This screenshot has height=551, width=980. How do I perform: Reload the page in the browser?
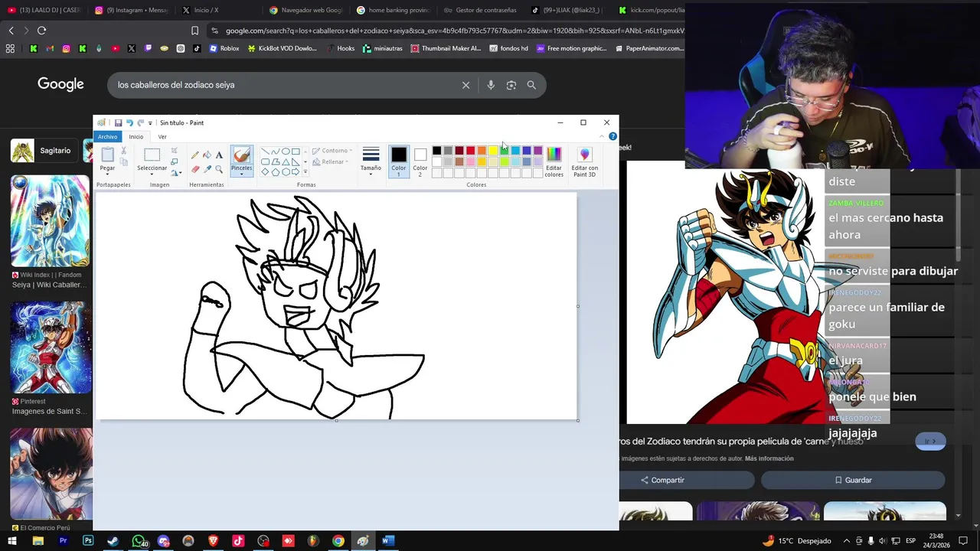click(41, 31)
